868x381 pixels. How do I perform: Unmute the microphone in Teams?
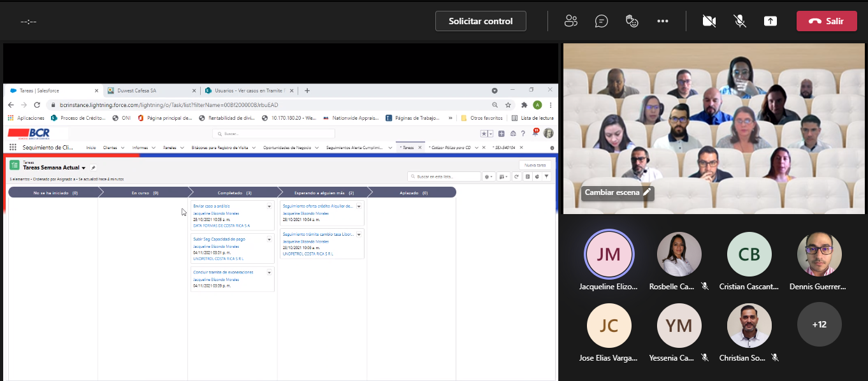tap(740, 21)
